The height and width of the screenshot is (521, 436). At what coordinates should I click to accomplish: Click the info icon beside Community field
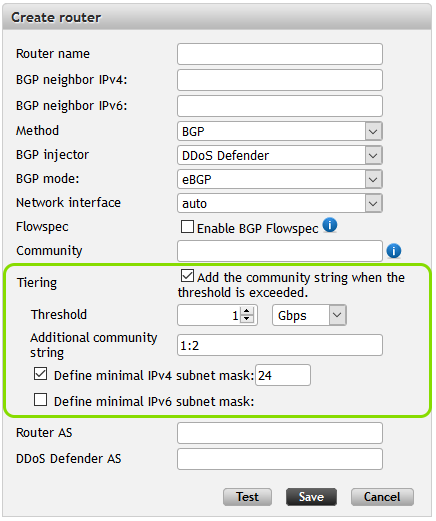tap(394, 251)
